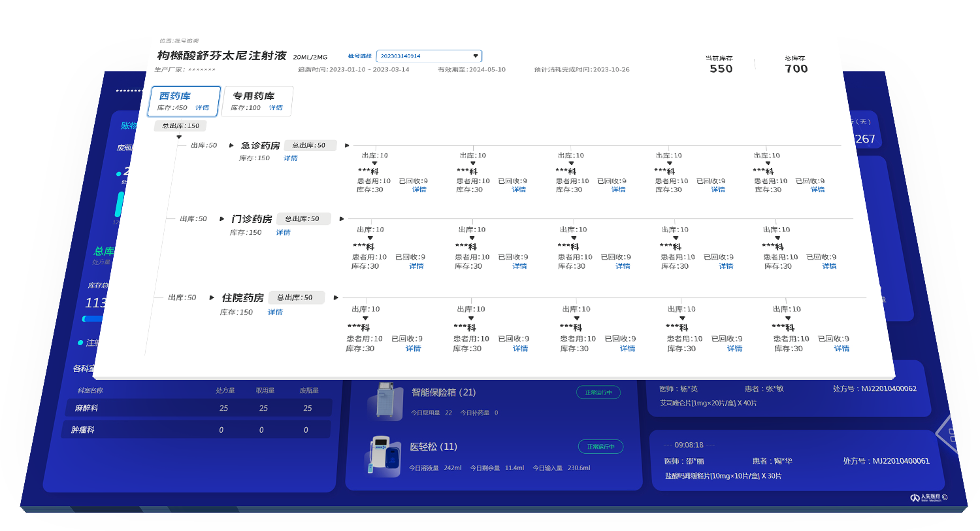Click arrow after 住院药房 总出库:50 badge

point(336,298)
